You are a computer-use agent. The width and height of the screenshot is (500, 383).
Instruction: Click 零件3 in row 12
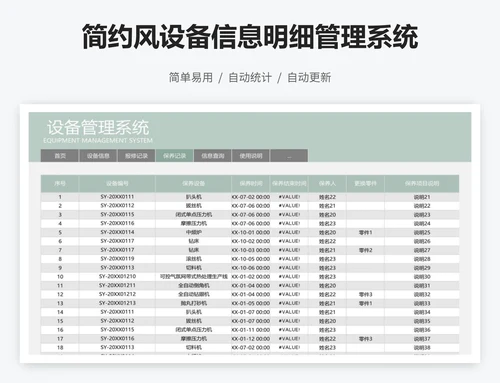(365, 294)
